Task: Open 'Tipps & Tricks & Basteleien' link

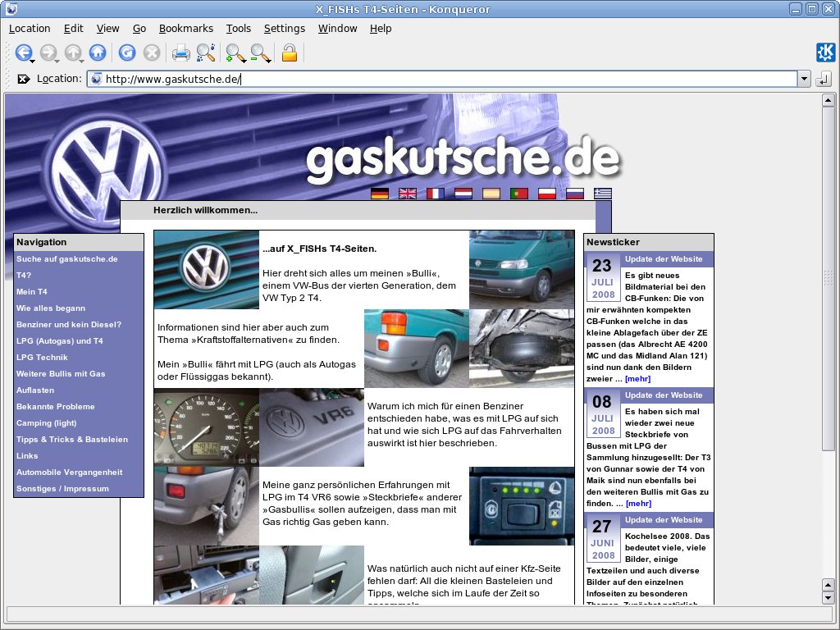Action: click(72, 440)
